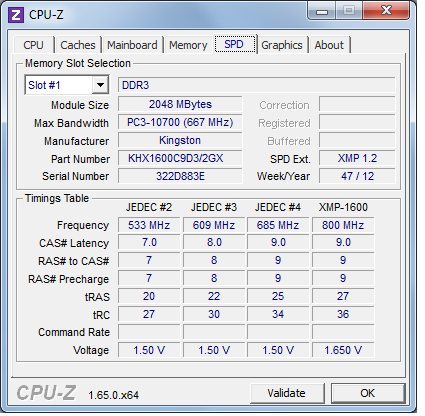The height and width of the screenshot is (416, 425).
Task: Close the CPU-Z window
Action: pos(386,11)
